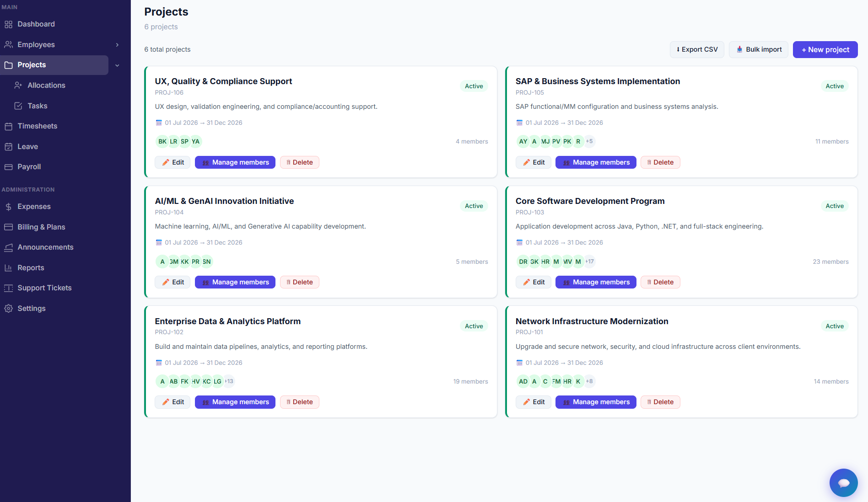Screen dimensions: 868x502
Task: Manage members of PROJ-102
Action: (235, 402)
